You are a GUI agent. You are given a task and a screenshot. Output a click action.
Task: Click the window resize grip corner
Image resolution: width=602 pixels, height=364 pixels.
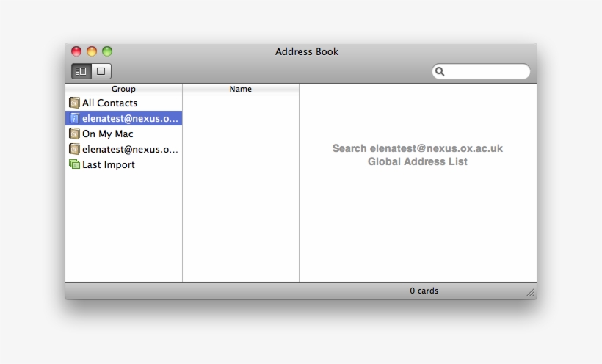(x=529, y=293)
